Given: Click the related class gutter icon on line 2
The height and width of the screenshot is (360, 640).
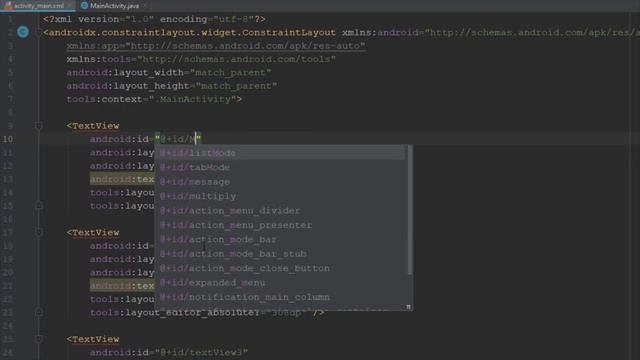Looking at the screenshot, I should pos(23,32).
